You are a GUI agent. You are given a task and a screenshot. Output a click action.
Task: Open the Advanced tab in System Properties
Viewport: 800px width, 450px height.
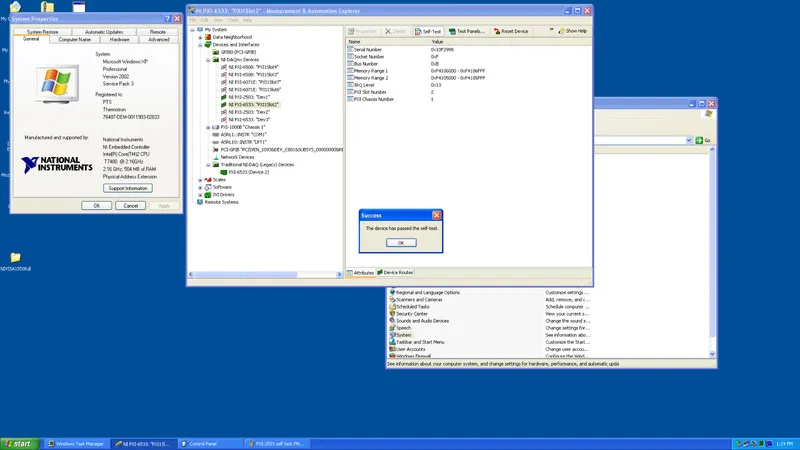coord(159,39)
